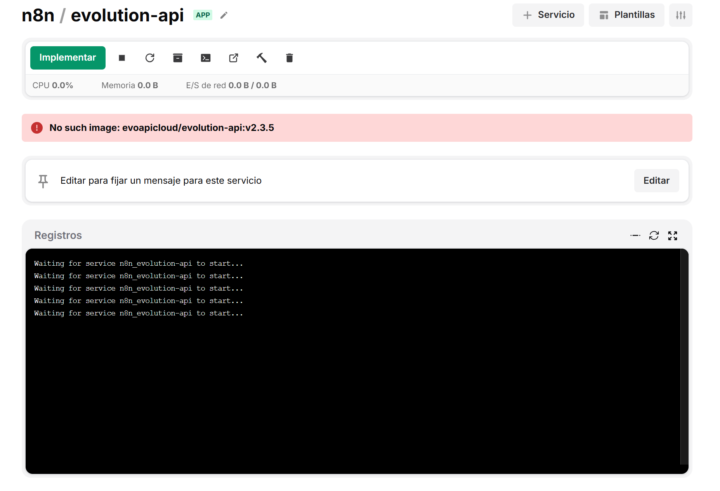Edit the service name with the pencil icon
This screenshot has width=720, height=491.
(x=224, y=16)
